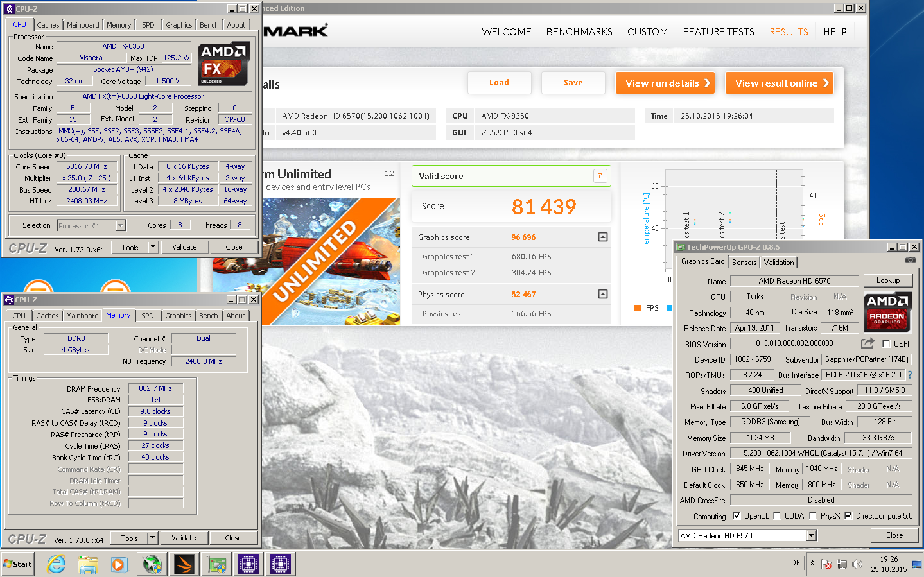This screenshot has width=924, height=577.
Task: Open the Processor #1 selection dropdown
Action: [x=120, y=225]
